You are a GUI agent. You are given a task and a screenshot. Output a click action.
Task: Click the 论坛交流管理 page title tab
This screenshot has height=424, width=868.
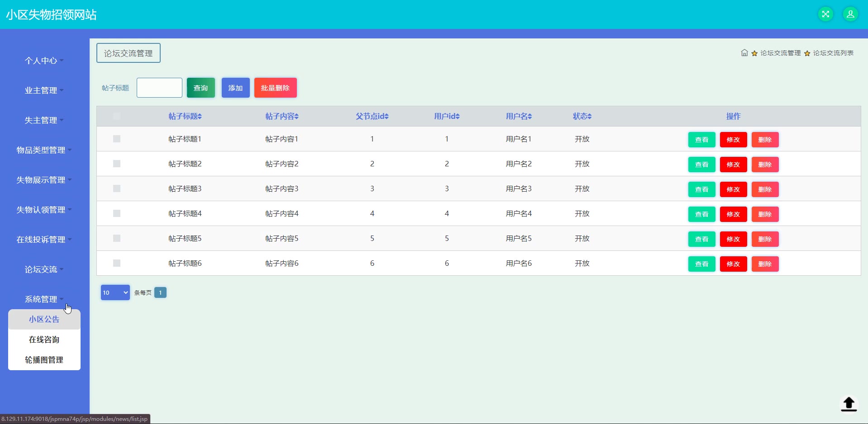129,53
